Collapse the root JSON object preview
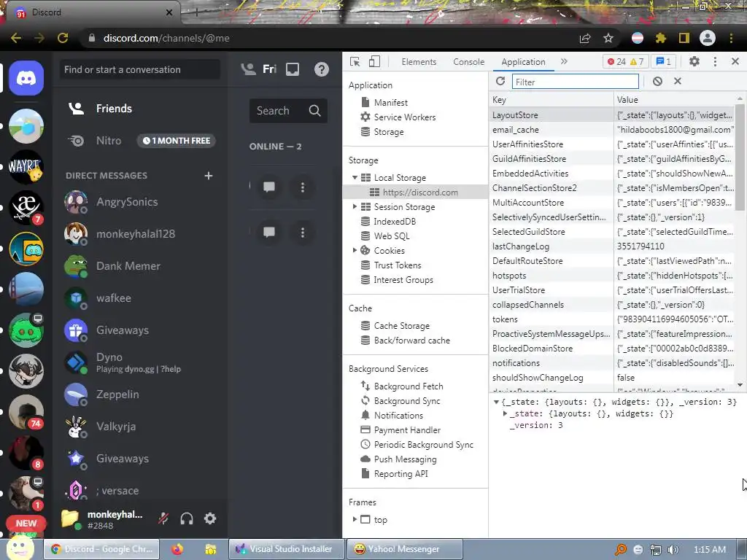 coord(496,402)
